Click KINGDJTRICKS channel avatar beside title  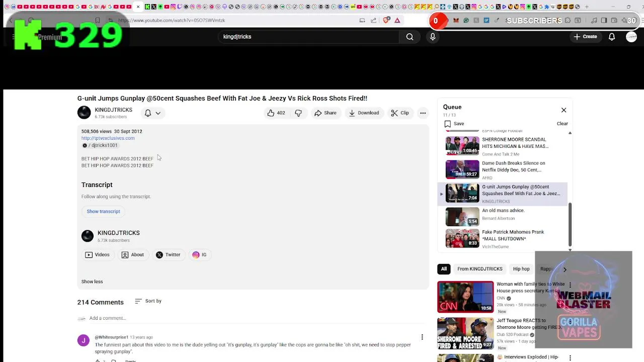click(84, 113)
